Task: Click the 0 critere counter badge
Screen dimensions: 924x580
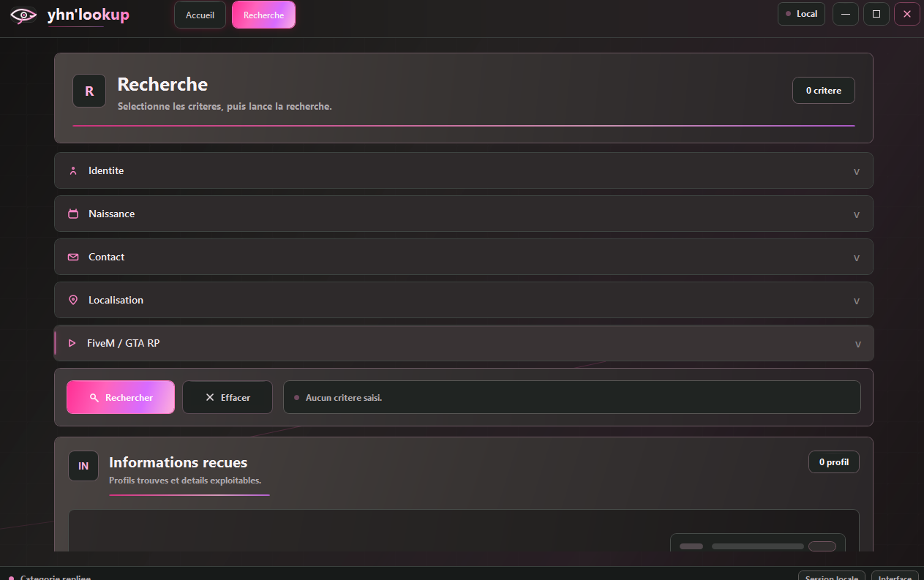Action: point(824,91)
